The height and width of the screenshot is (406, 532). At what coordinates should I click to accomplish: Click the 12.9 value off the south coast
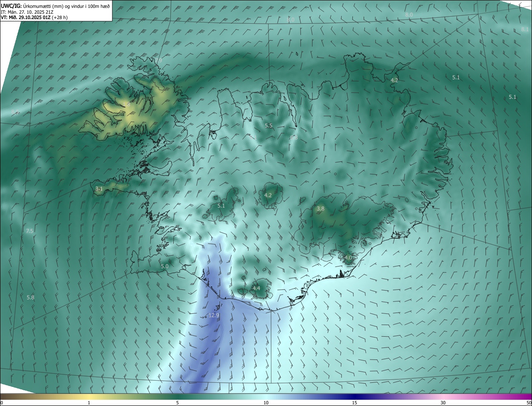pos(214,316)
